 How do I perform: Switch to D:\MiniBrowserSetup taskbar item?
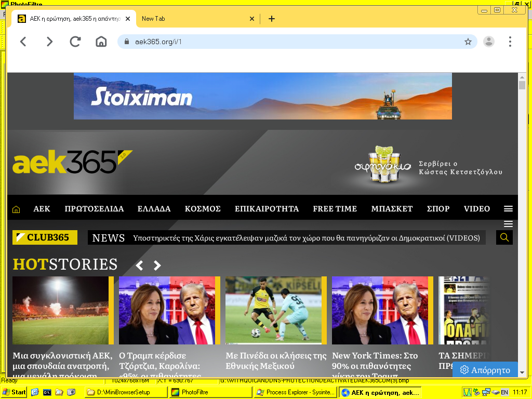(x=126, y=392)
